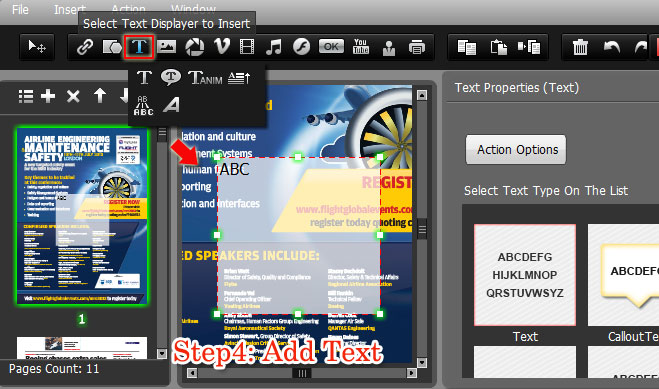The height and width of the screenshot is (389, 659).
Task: Click the horizontal scrollbar handle below canvas
Action: click(302, 373)
